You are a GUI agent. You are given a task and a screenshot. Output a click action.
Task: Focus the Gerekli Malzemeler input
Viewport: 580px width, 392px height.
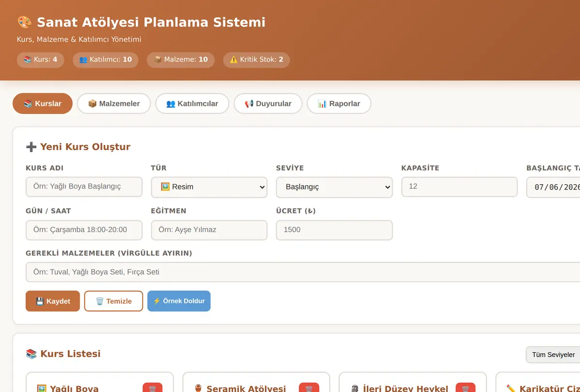[x=303, y=272]
